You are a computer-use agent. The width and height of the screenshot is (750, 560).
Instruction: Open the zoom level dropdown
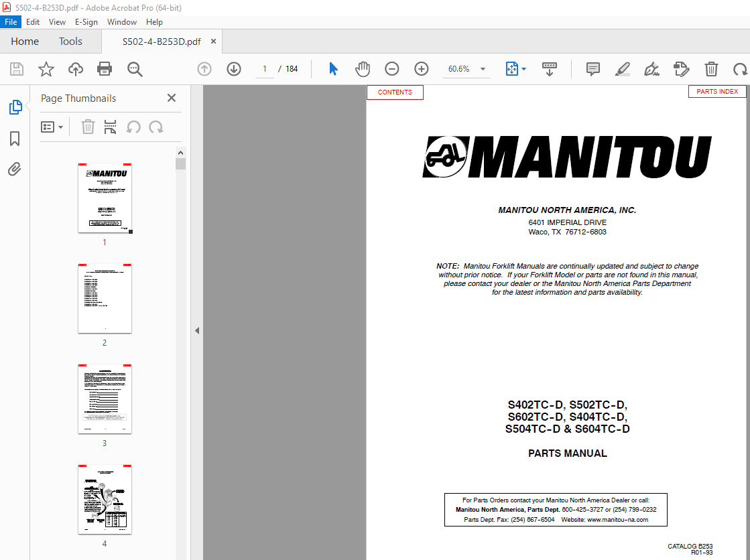[x=483, y=69]
